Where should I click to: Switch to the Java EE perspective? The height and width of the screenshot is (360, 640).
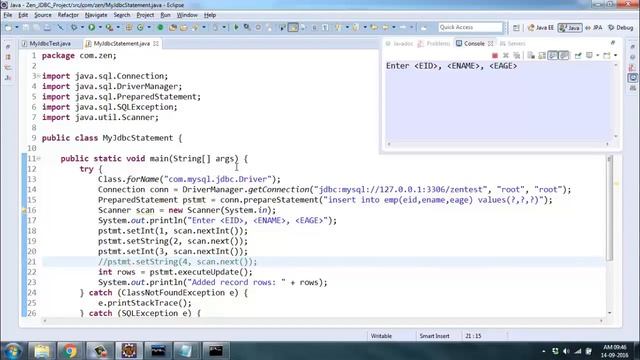[x=540, y=28]
